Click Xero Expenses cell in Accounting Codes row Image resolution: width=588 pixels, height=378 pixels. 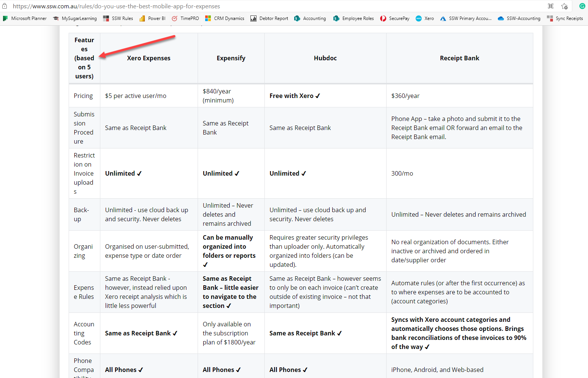click(x=149, y=333)
